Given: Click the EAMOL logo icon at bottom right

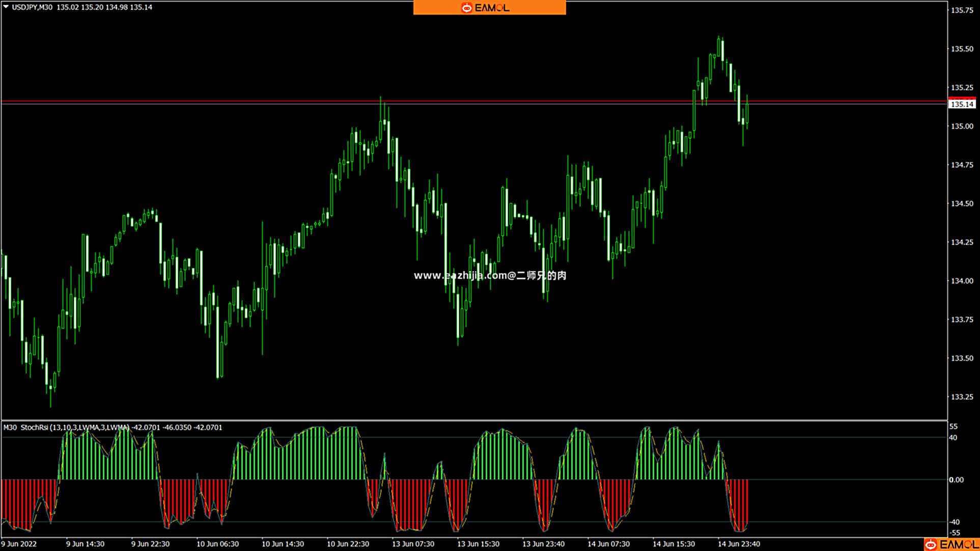Looking at the screenshot, I should pos(931,544).
